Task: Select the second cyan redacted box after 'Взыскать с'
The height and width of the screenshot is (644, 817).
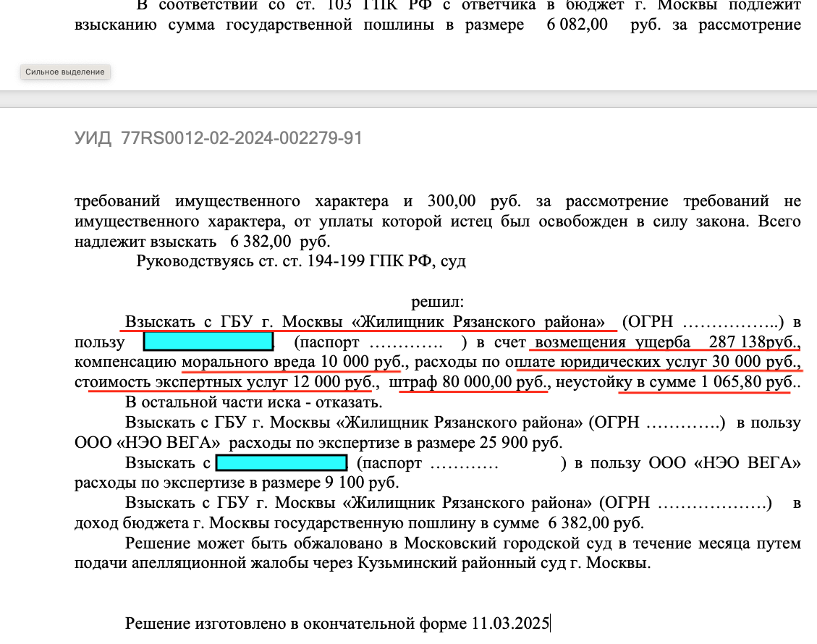Action: coord(281,463)
